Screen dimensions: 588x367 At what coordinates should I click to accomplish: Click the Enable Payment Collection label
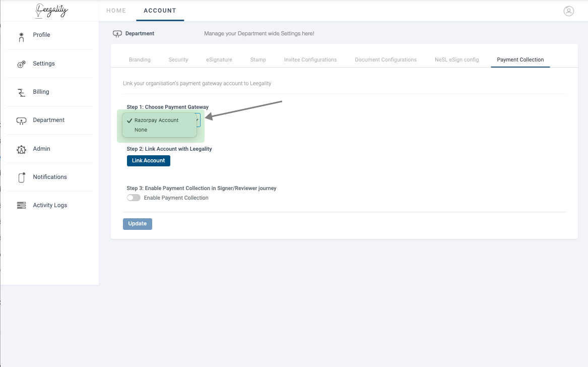[176, 198]
